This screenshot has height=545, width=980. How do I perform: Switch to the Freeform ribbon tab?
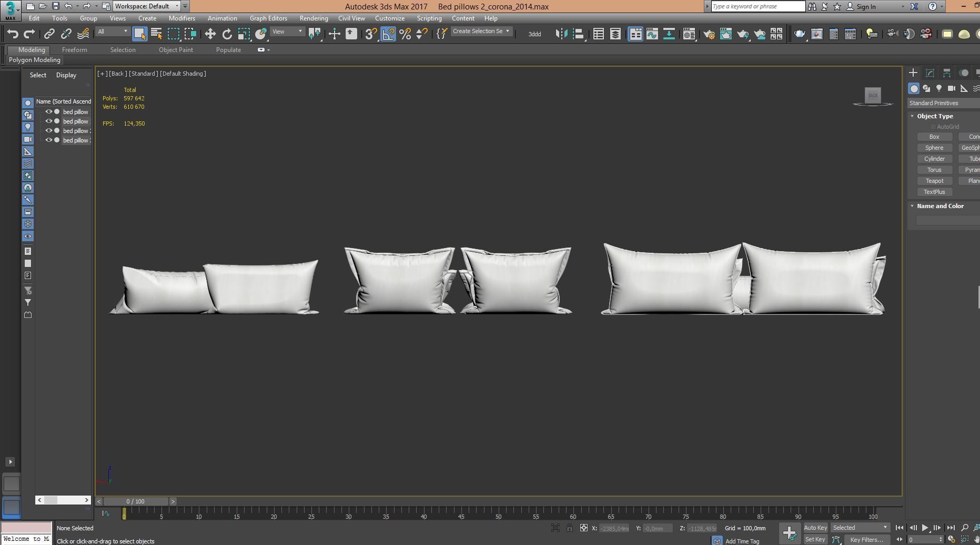point(75,50)
